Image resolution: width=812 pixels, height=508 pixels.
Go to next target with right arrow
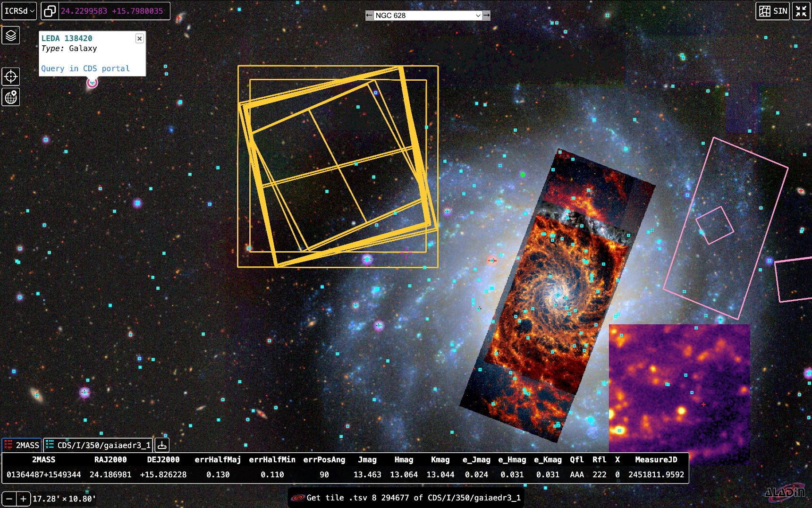(x=486, y=16)
